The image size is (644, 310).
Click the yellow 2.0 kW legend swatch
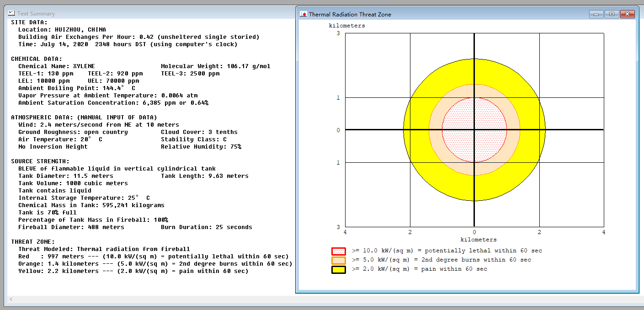[339, 269]
